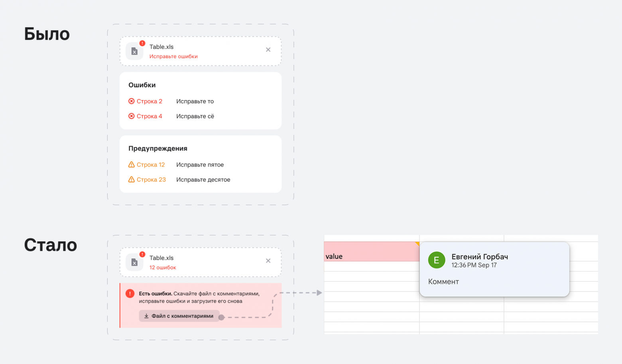The height and width of the screenshot is (364, 622).
Task: Click the red exclamation icon in the error banner
Action: click(130, 294)
